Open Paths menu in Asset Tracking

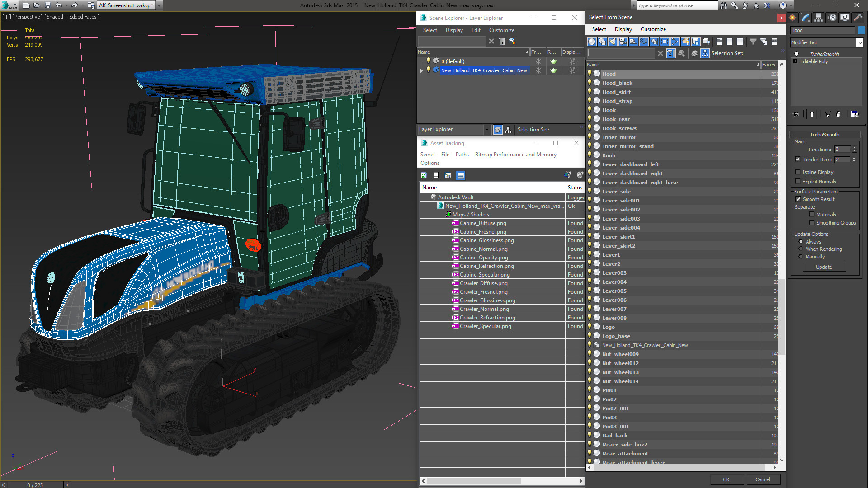pyautogui.click(x=462, y=155)
